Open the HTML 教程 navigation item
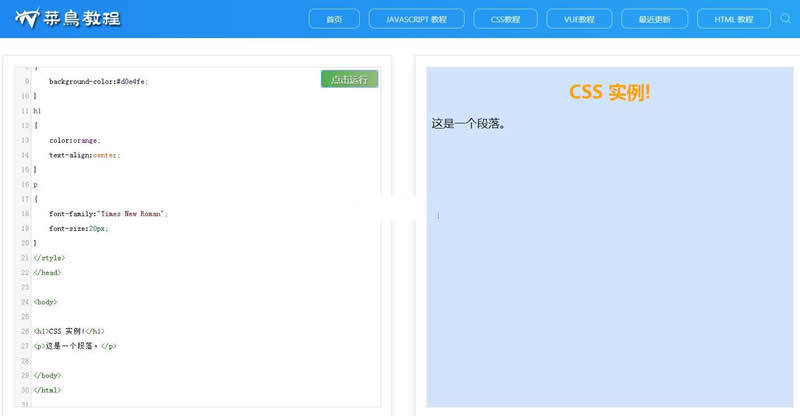This screenshot has height=416, width=800. coord(734,19)
